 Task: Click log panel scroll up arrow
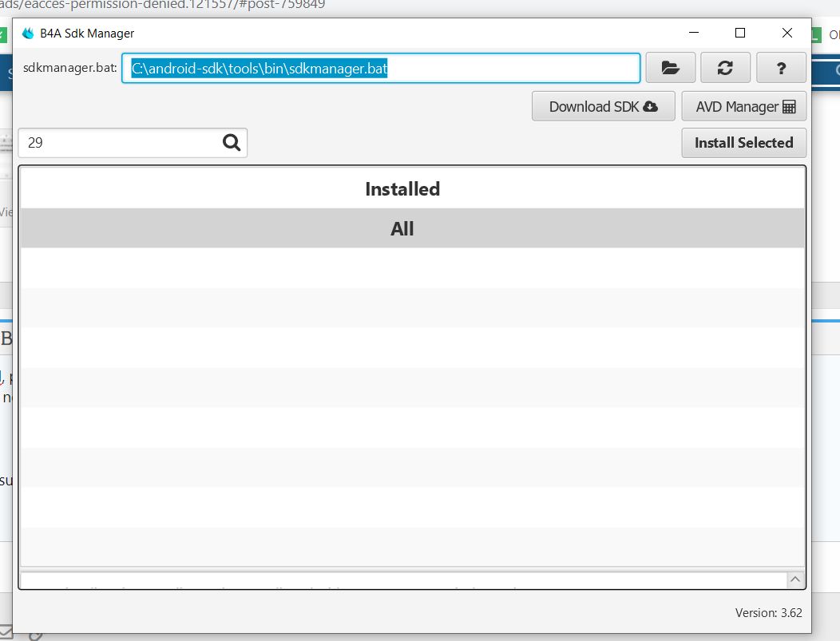(795, 580)
